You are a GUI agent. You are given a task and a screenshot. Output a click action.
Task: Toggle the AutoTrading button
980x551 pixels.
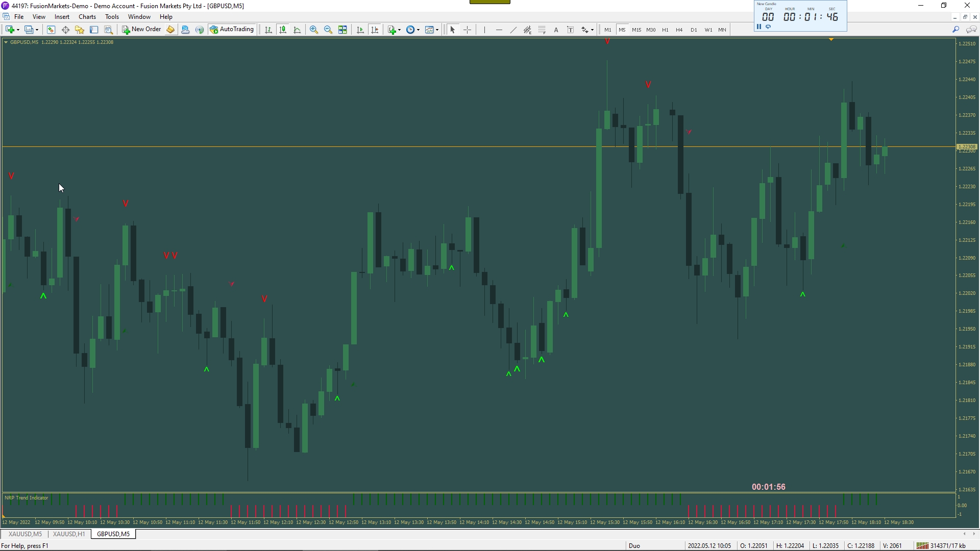(x=232, y=30)
